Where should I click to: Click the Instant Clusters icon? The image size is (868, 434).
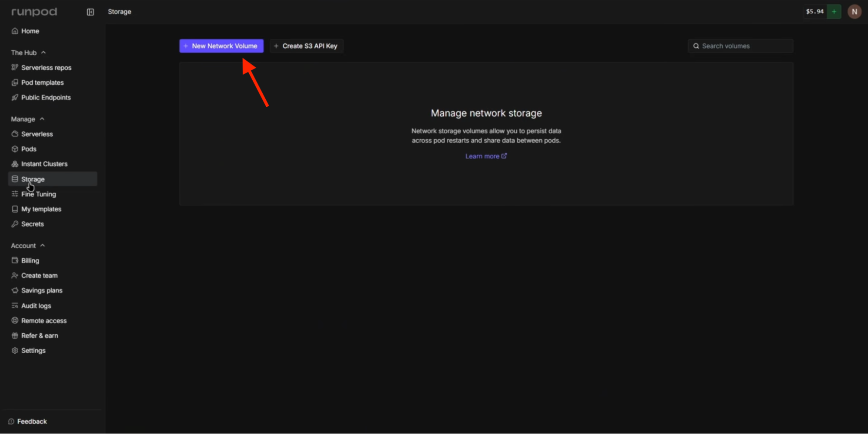[15, 164]
